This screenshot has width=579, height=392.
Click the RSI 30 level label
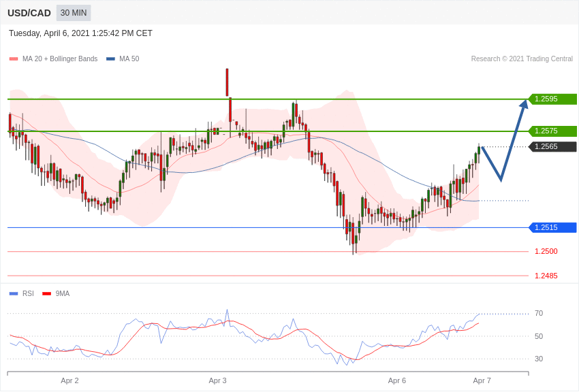pos(539,359)
